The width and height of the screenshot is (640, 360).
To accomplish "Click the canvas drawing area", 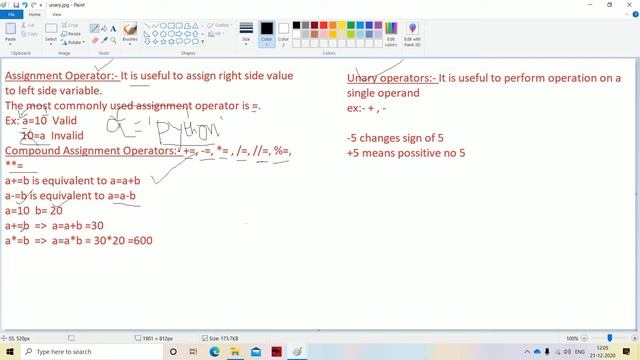I will click(x=318, y=194).
